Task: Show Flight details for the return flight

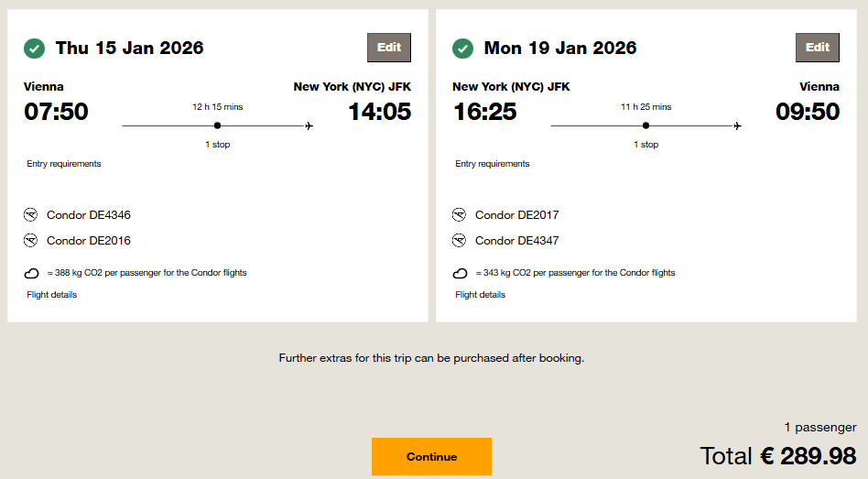Action: (x=481, y=295)
